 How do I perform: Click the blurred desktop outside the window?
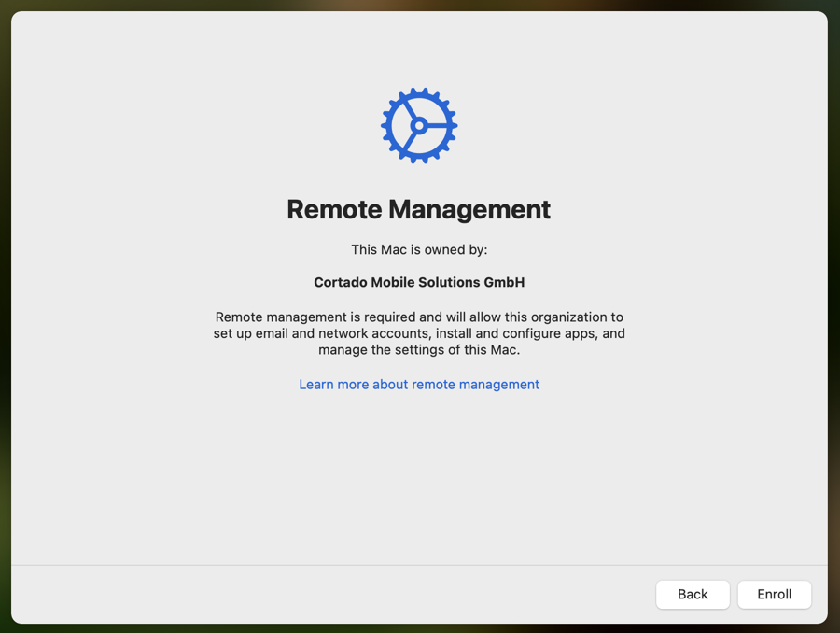(x=833, y=317)
